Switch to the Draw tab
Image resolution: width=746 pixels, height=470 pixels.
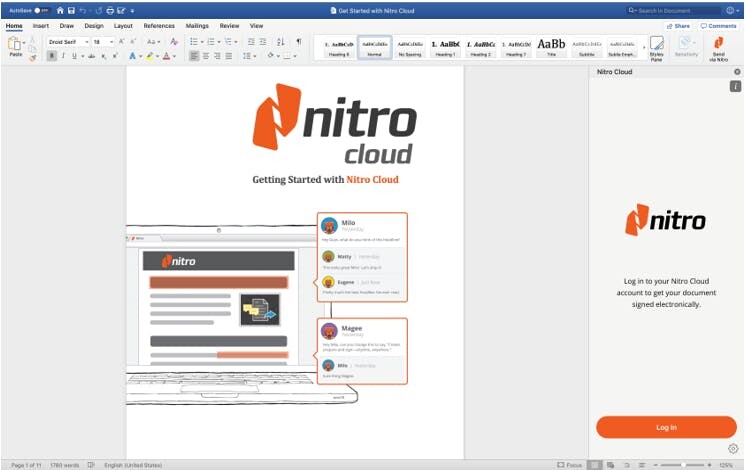pyautogui.click(x=67, y=26)
